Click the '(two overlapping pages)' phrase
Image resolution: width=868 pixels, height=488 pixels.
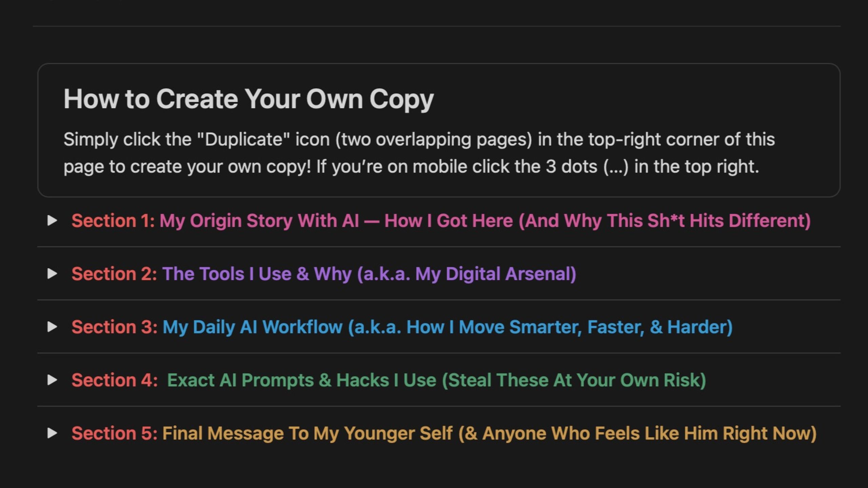pyautogui.click(x=434, y=140)
